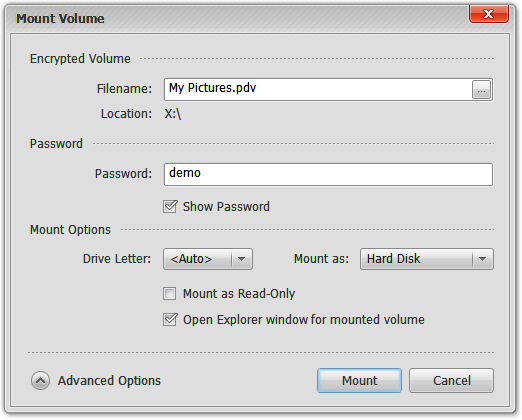
Task: Click into the Password field showing demo
Action: pos(328,174)
